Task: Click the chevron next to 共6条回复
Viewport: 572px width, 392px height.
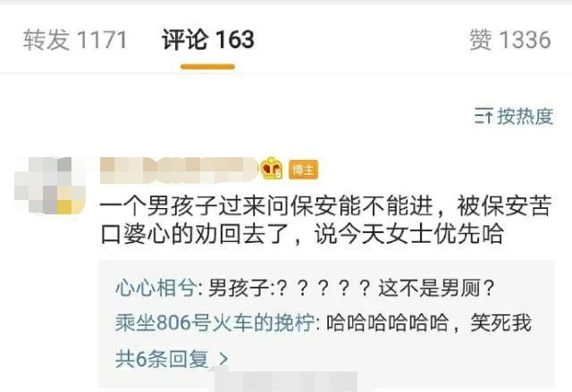Action: [x=224, y=359]
